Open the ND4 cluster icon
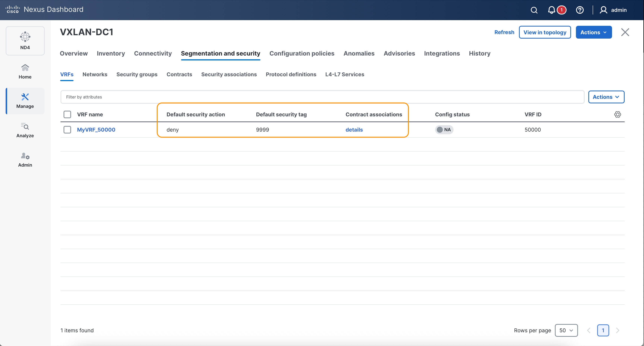 25,40
